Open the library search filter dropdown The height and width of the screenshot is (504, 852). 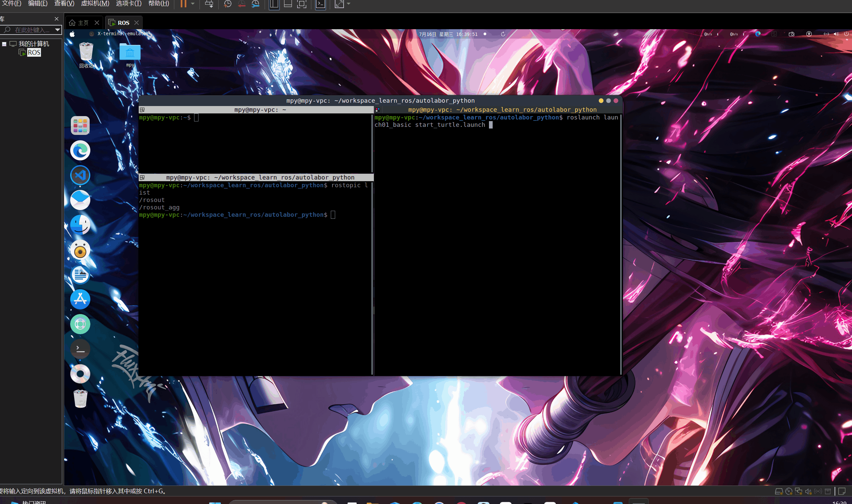coord(58,30)
